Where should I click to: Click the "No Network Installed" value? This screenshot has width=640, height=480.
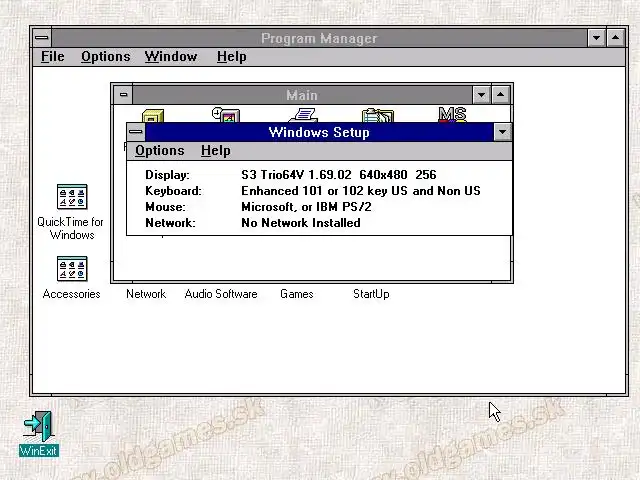[x=301, y=222]
